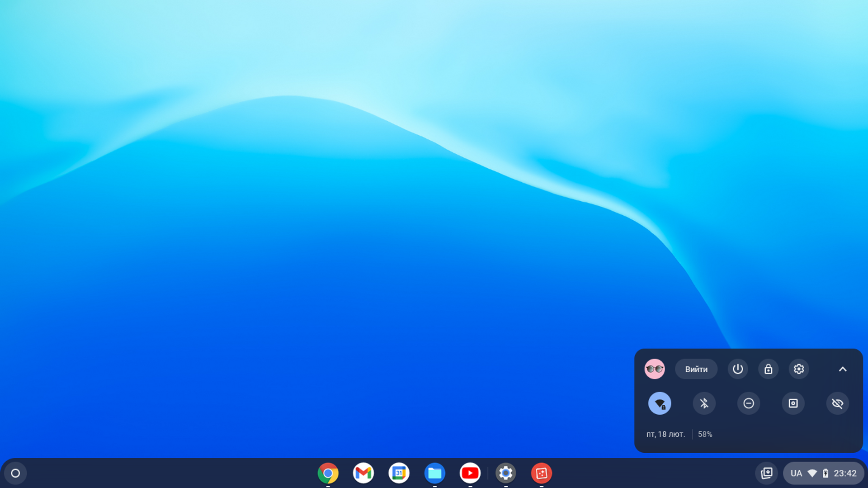Viewport: 868px width, 488px height.
Task: Open Google Chrome from the shelf
Action: 328,473
